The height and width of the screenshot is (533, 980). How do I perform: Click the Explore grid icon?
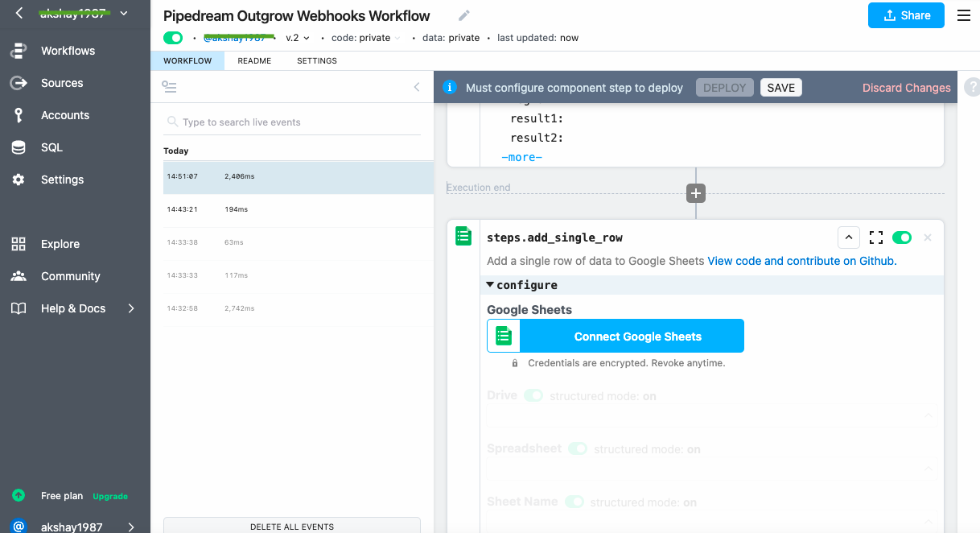pos(19,244)
